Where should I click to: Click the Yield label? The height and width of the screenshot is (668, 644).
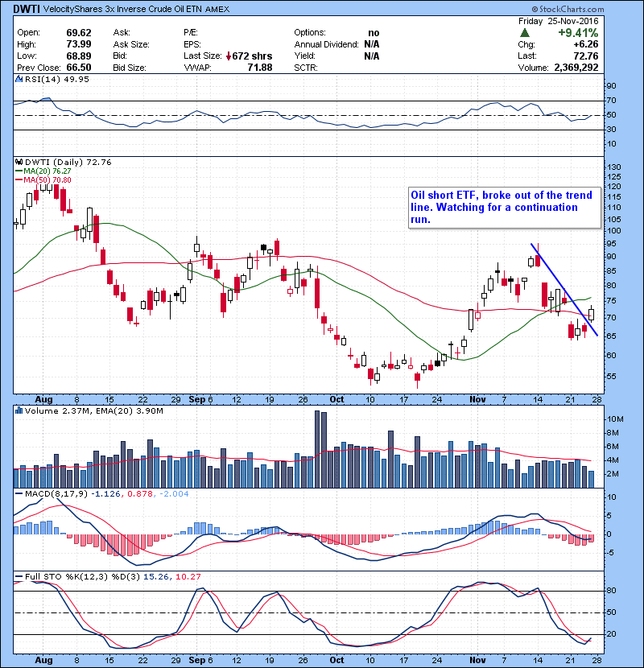point(305,56)
